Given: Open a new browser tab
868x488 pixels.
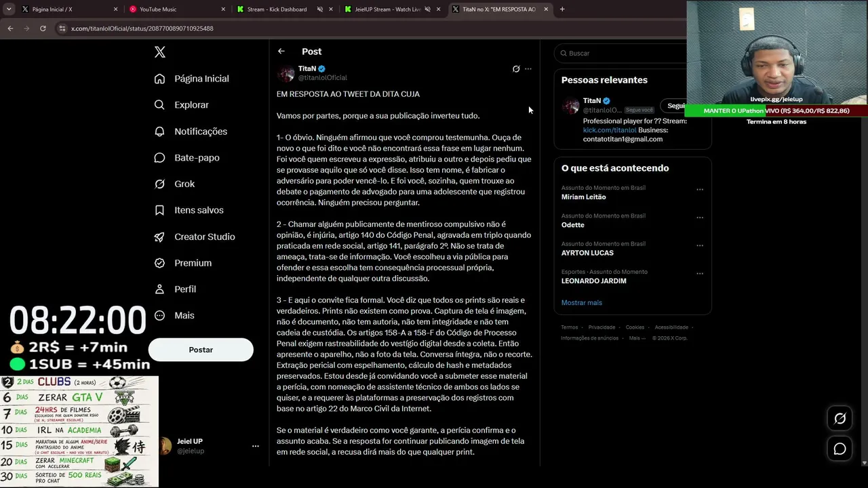Looking at the screenshot, I should pyautogui.click(x=562, y=9).
